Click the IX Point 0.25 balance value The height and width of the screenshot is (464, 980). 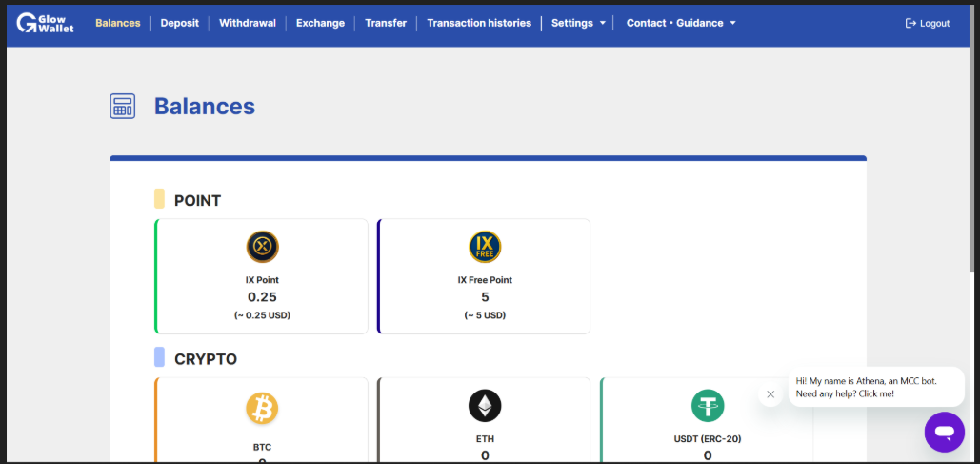click(x=263, y=297)
